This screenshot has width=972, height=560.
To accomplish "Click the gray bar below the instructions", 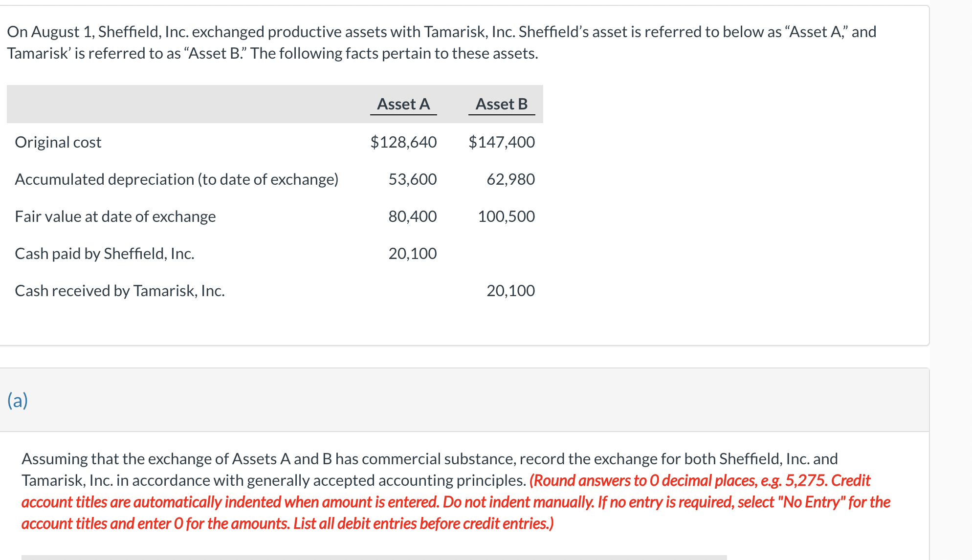I will pyautogui.click(x=374, y=557).
